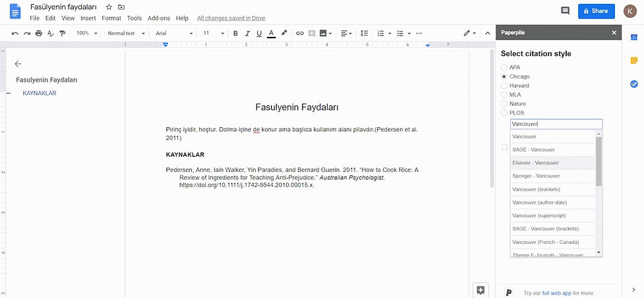The image size is (644, 298).
Task: Toggle bold formatting
Action: [x=235, y=33]
